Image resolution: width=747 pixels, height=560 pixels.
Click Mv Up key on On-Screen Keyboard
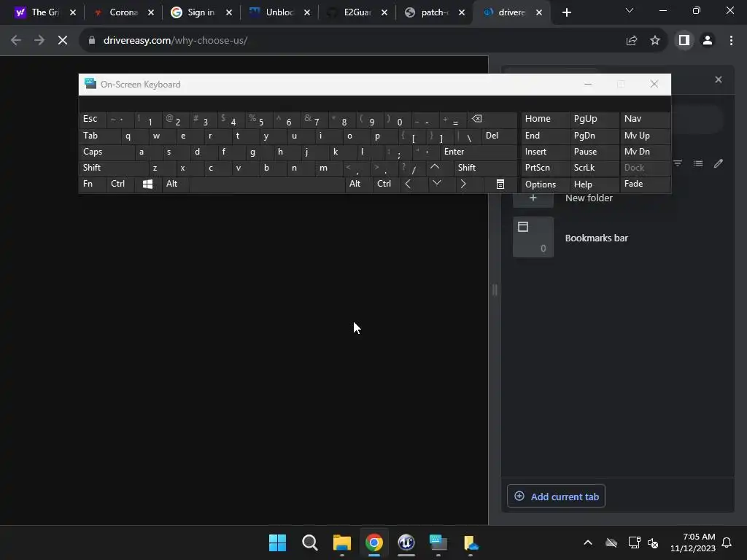pyautogui.click(x=645, y=136)
